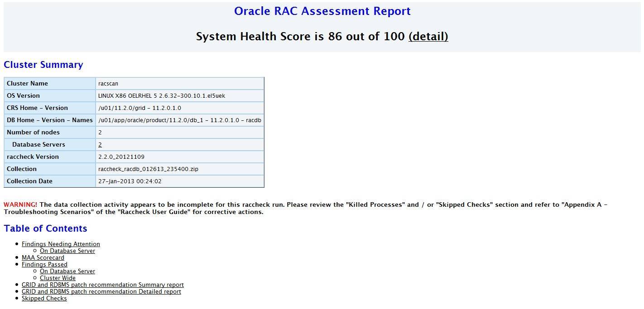Click the Database Servers count link
644x309 pixels.
pos(100,144)
